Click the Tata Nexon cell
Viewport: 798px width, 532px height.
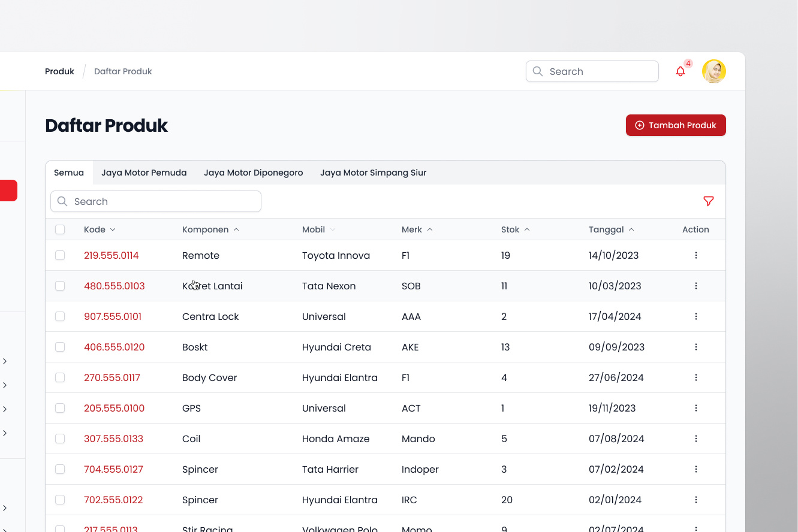[329, 286]
